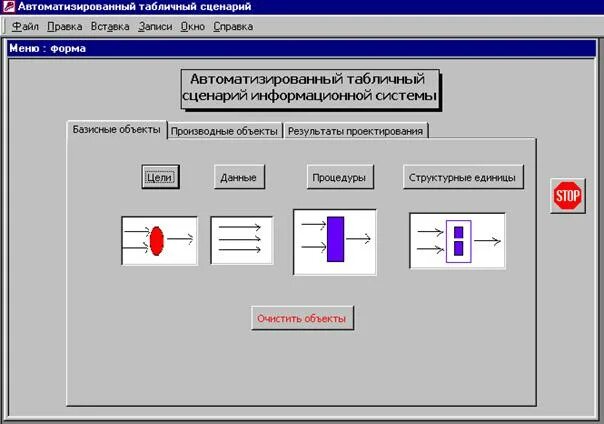Select the Базисные объекты tab
The width and height of the screenshot is (604, 424).
[117, 130]
